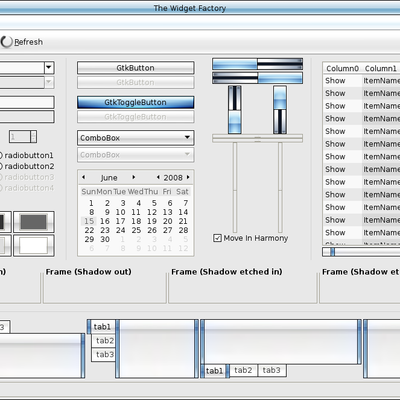
Task: Click the second horizontal progress bar
Action: coord(257,78)
